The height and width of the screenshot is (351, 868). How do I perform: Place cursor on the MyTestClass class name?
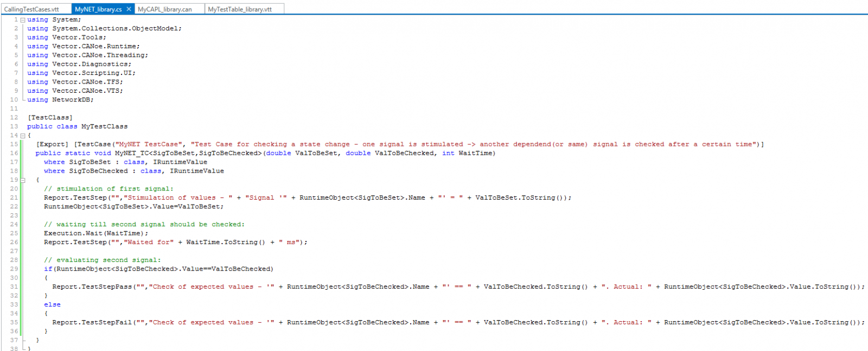pos(104,126)
